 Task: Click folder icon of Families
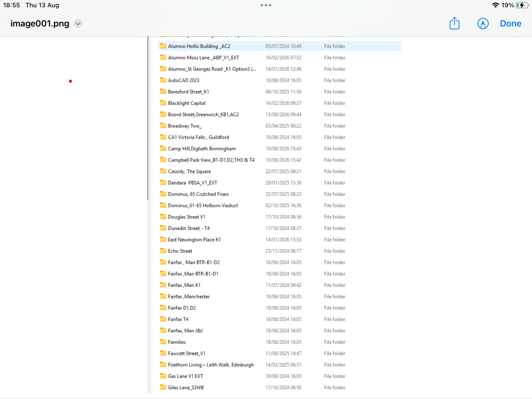(x=163, y=342)
